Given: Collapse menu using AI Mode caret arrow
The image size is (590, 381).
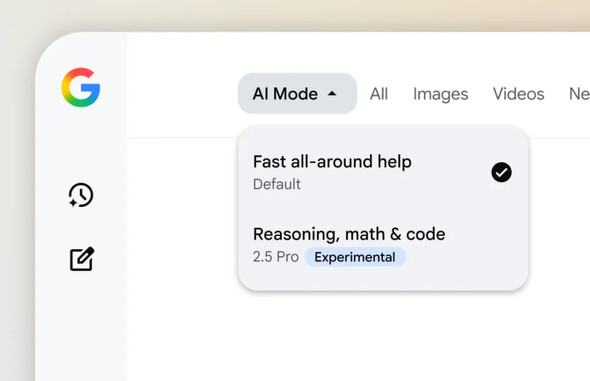Looking at the screenshot, I should (332, 94).
